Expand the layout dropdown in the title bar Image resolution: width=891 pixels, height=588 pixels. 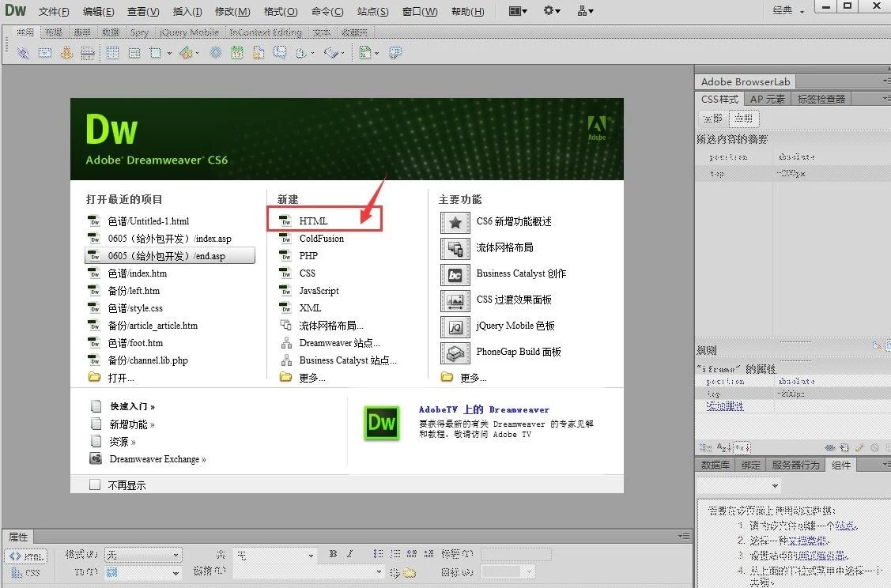[x=519, y=11]
